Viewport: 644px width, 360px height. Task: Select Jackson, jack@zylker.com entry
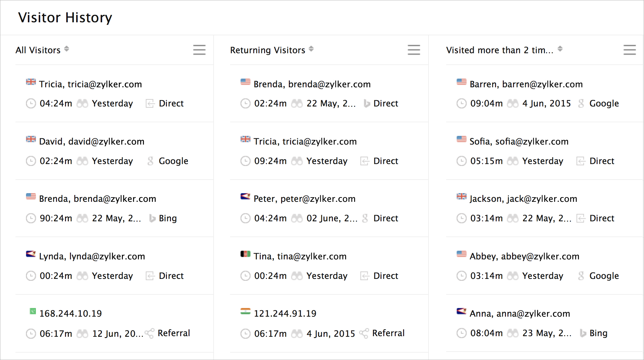(523, 199)
